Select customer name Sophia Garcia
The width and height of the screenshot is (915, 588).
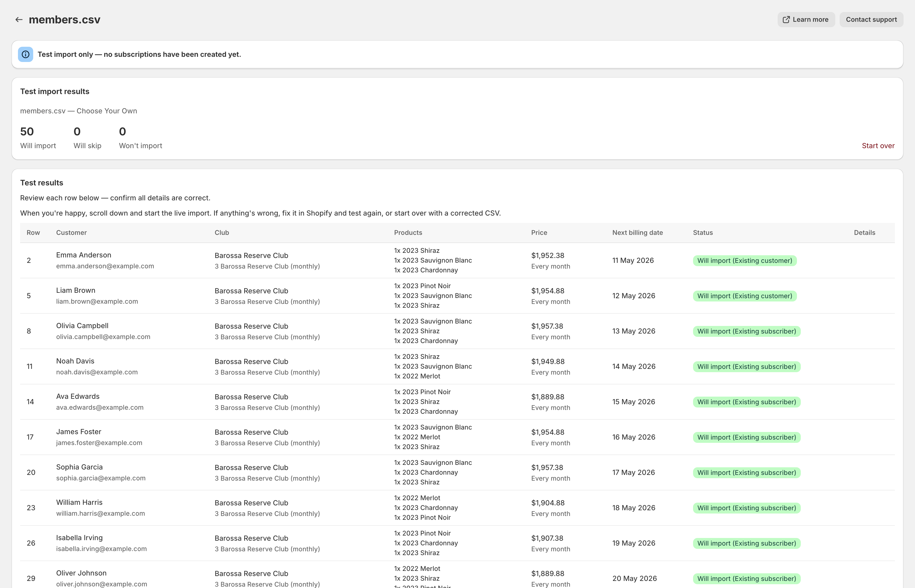click(79, 466)
